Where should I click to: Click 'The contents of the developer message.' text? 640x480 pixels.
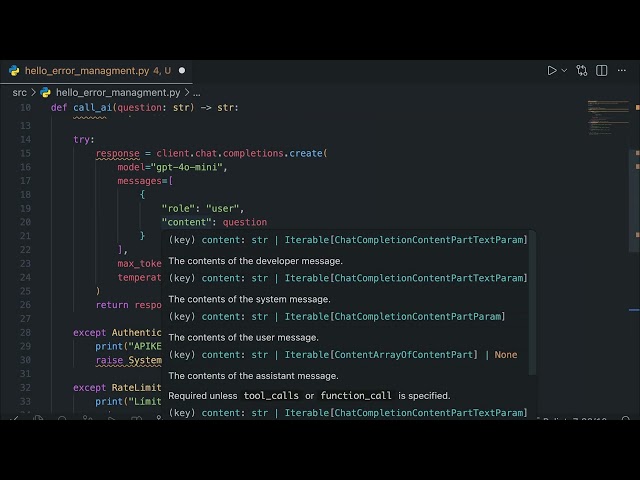(256, 261)
